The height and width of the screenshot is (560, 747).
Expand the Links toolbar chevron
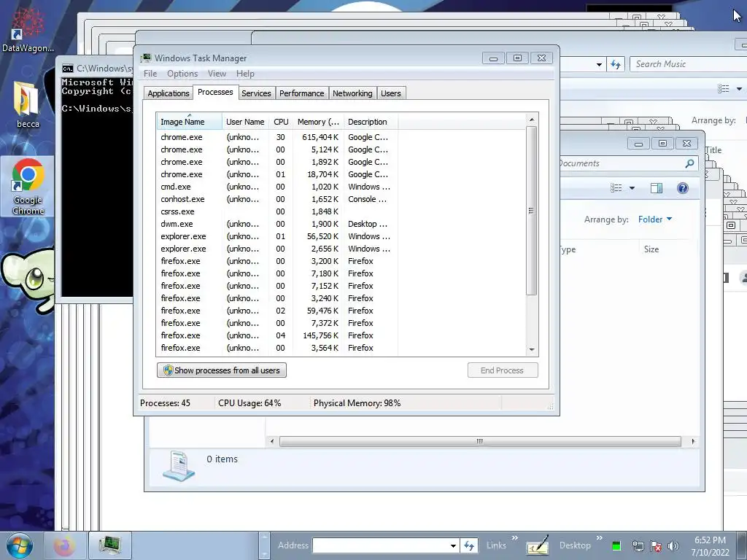(515, 538)
